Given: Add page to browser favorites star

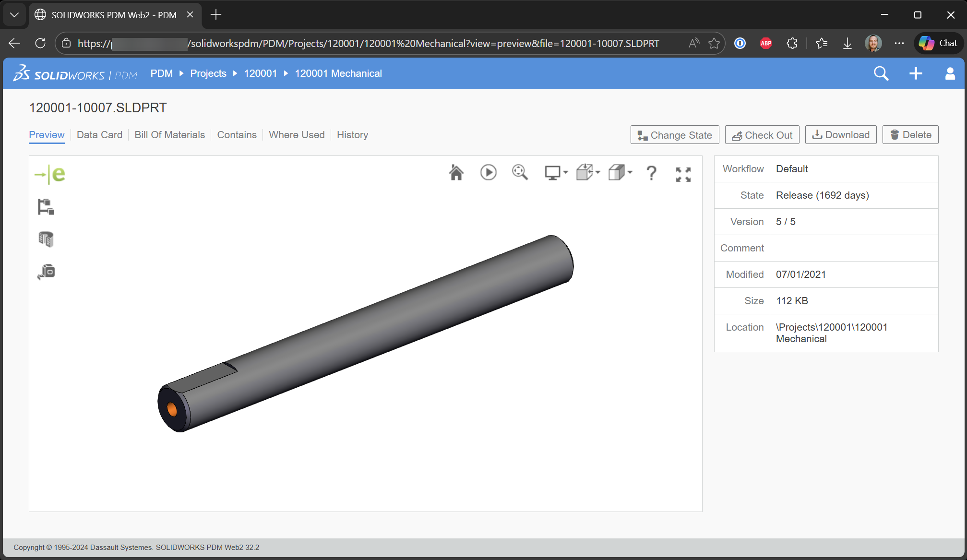Looking at the screenshot, I should click(x=714, y=43).
